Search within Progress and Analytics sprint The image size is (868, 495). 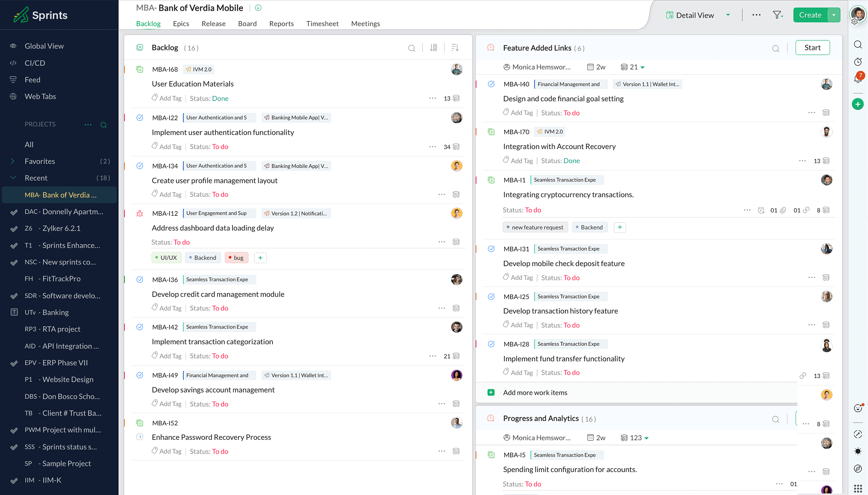(775, 419)
